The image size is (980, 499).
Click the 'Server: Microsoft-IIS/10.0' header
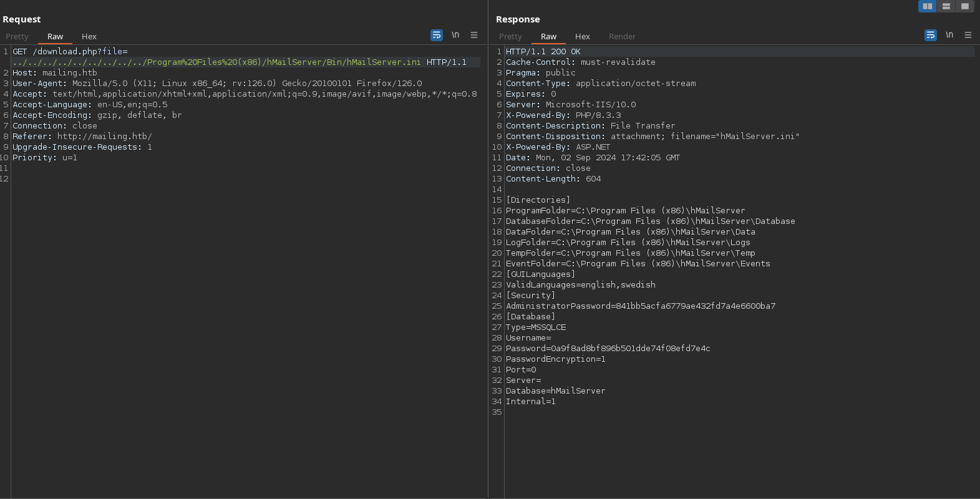(571, 105)
